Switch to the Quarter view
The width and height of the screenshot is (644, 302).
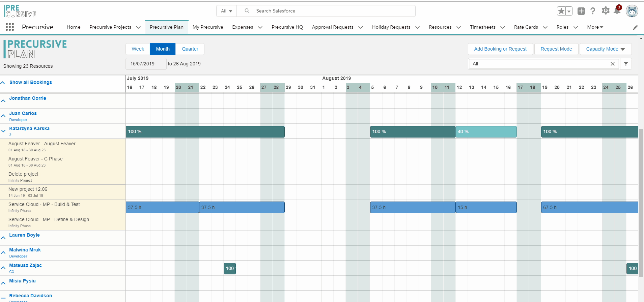pyautogui.click(x=190, y=49)
